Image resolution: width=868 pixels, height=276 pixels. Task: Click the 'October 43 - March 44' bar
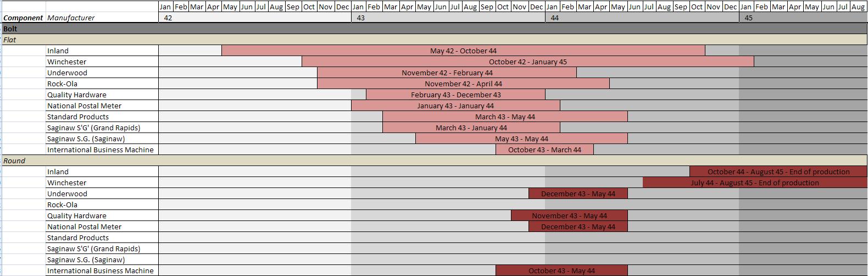[544, 150]
